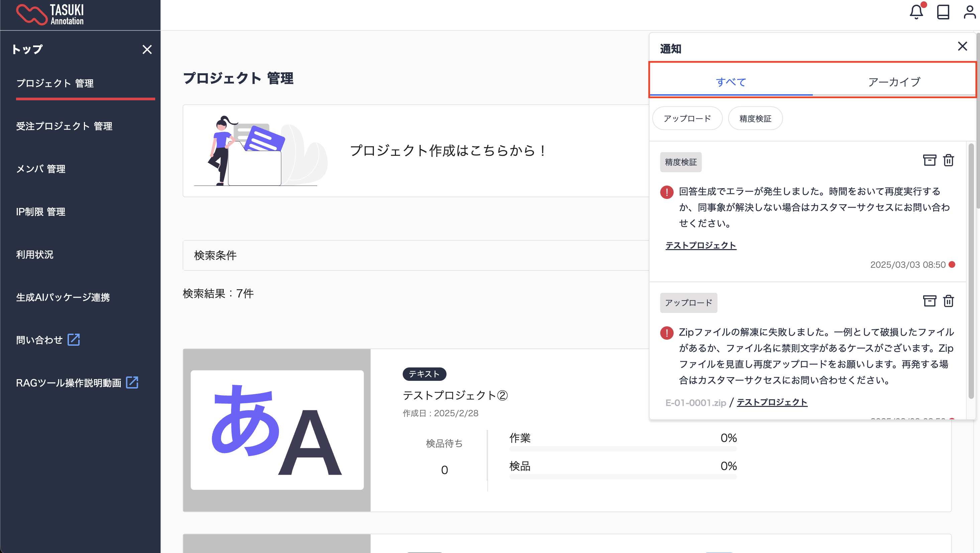Delete the 精度検証 error notification
980x553 pixels.
point(949,160)
